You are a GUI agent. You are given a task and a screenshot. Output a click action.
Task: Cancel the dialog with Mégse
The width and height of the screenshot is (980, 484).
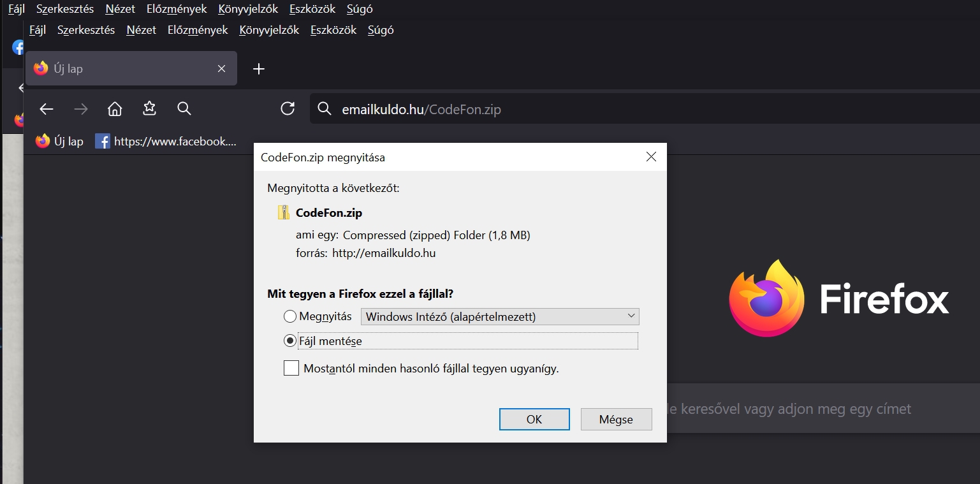click(x=616, y=419)
